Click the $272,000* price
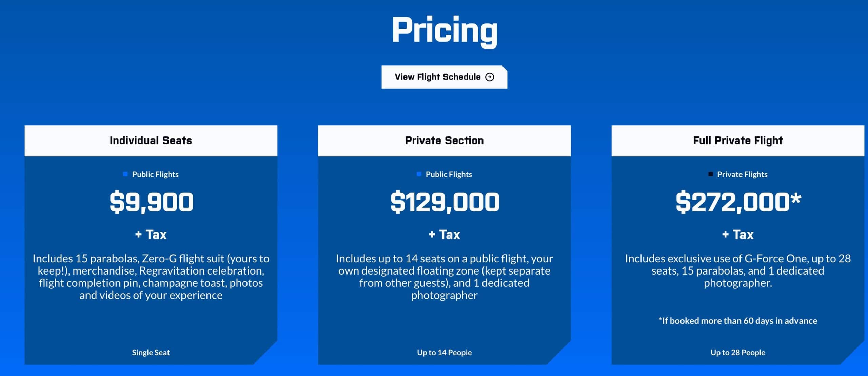This screenshot has width=868, height=376. pyautogui.click(x=738, y=202)
